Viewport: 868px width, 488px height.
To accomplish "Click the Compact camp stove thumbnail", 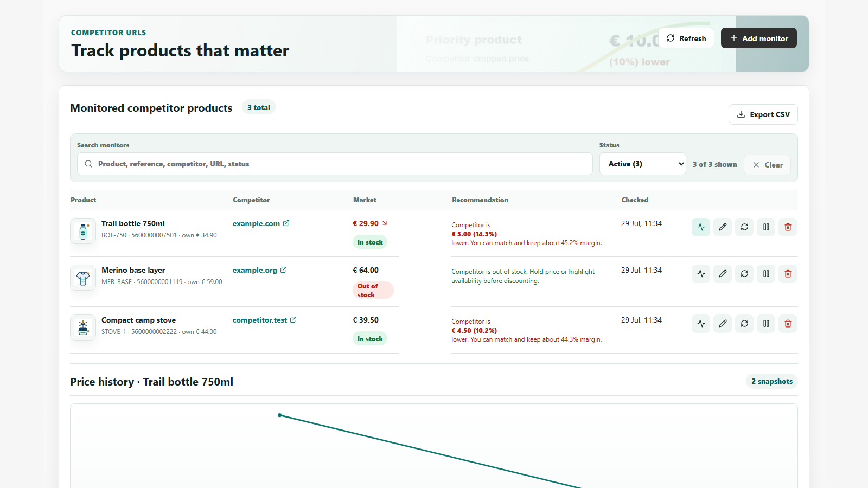I will (83, 328).
